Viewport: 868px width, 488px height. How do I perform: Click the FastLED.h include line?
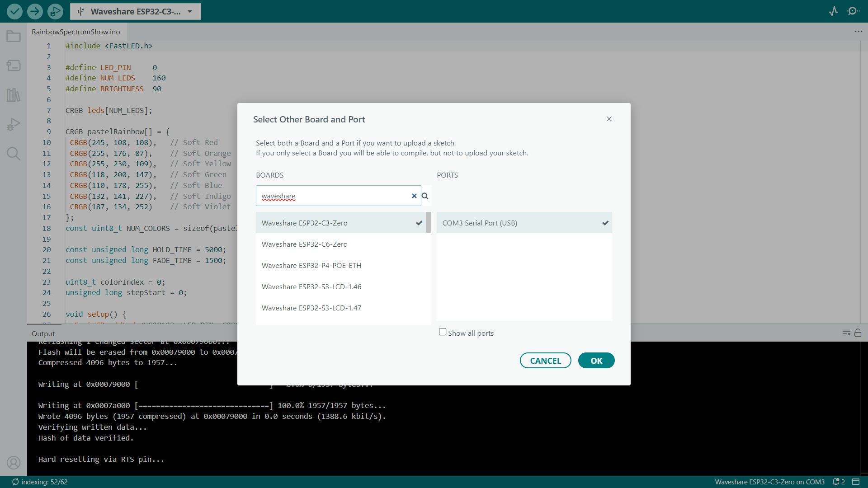click(x=109, y=46)
